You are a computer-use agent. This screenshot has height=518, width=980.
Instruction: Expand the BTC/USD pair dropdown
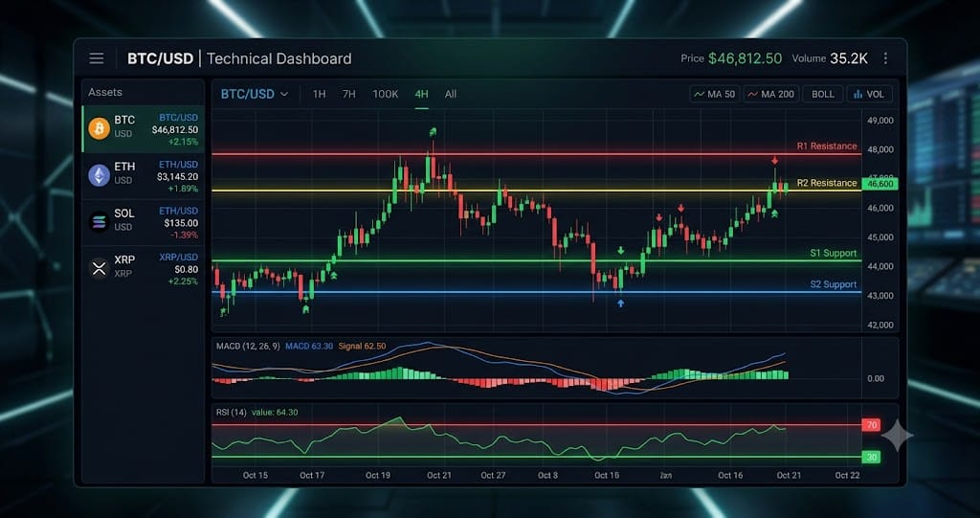255,94
